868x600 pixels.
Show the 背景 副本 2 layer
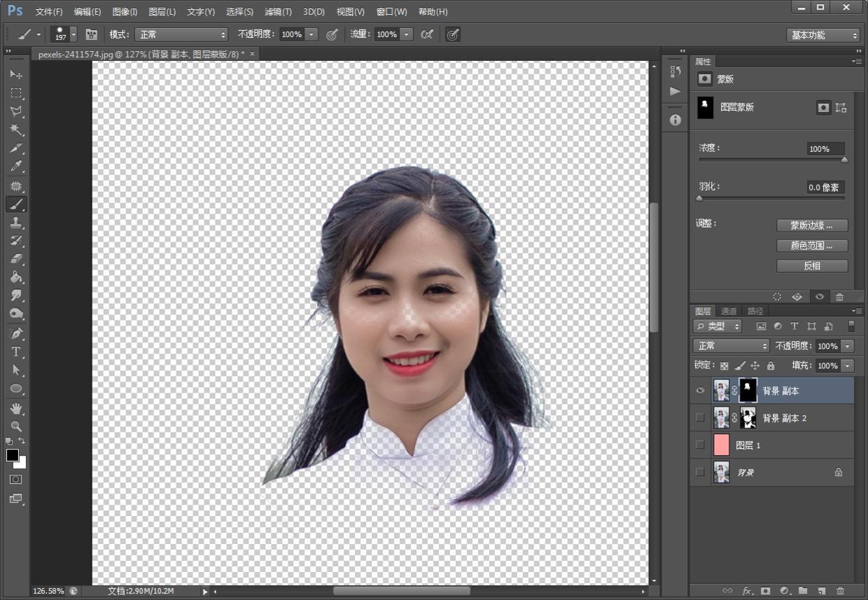point(700,418)
